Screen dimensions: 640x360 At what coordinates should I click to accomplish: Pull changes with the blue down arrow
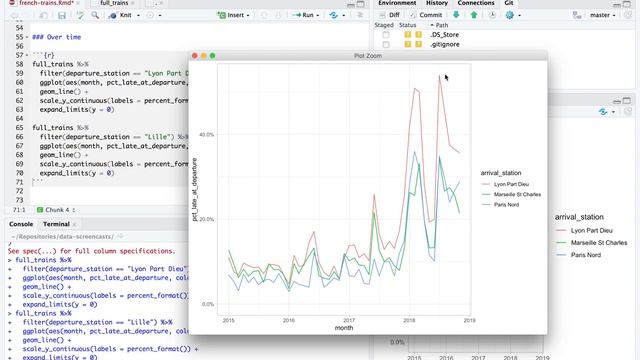456,15
